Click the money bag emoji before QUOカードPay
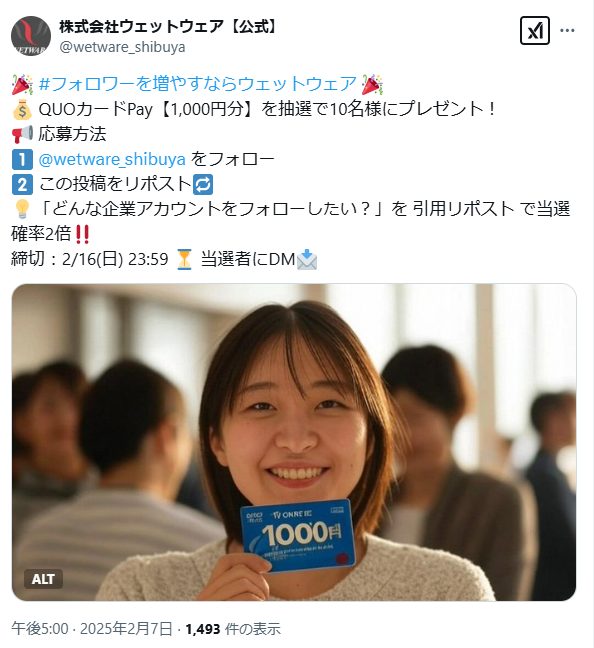Image resolution: width=594 pixels, height=648 pixels. click(x=22, y=110)
